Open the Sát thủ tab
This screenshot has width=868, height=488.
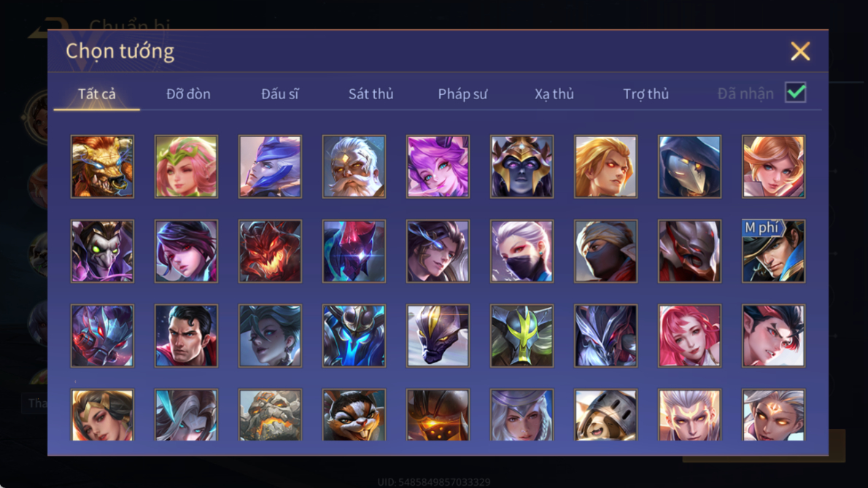(371, 94)
